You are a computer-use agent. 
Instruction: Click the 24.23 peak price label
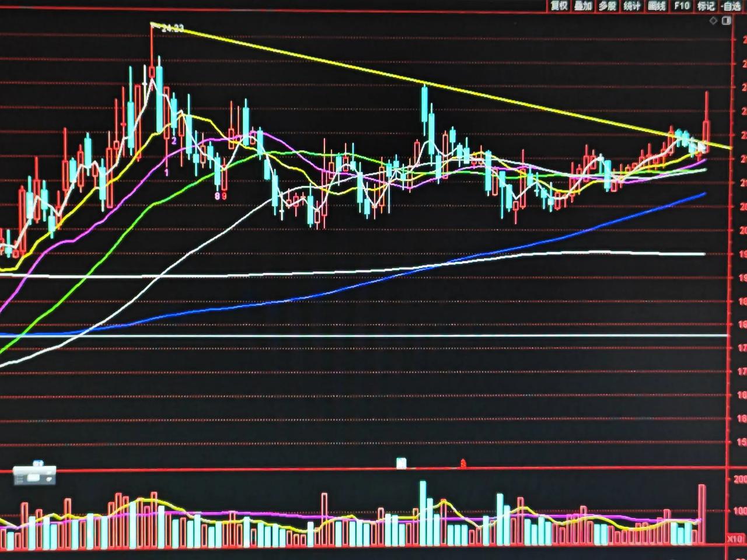(172, 28)
